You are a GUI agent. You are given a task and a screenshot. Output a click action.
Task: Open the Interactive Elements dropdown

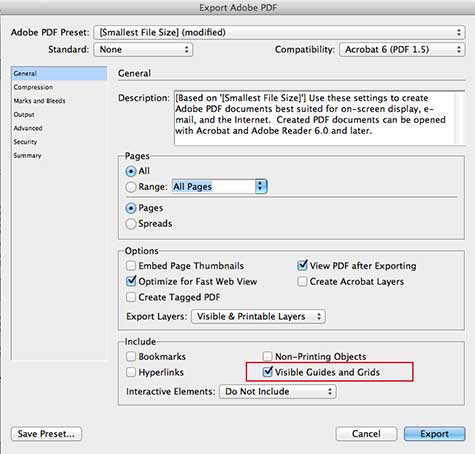(277, 391)
